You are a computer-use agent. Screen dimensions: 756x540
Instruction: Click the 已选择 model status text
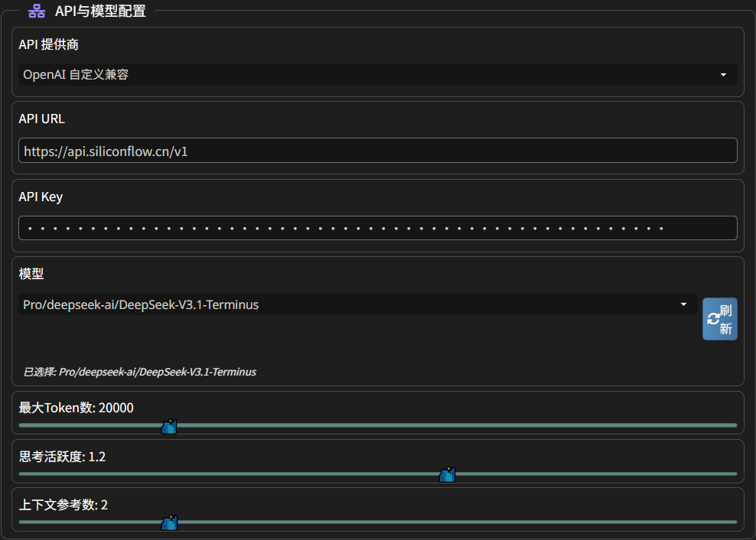(x=139, y=372)
